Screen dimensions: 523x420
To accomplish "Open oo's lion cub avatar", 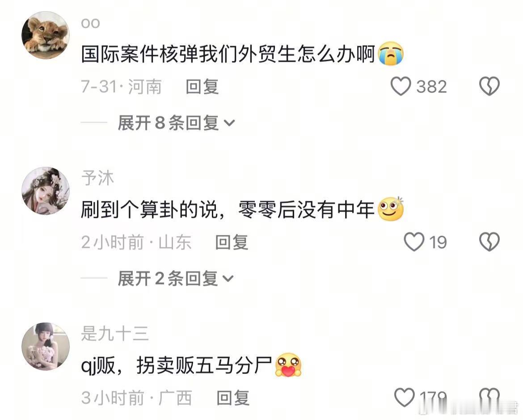I will (x=46, y=35).
